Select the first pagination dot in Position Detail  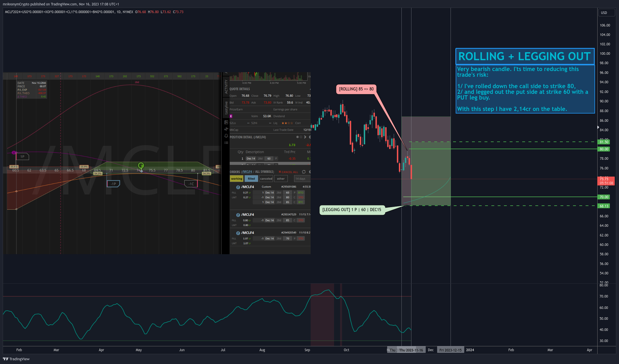click(298, 137)
